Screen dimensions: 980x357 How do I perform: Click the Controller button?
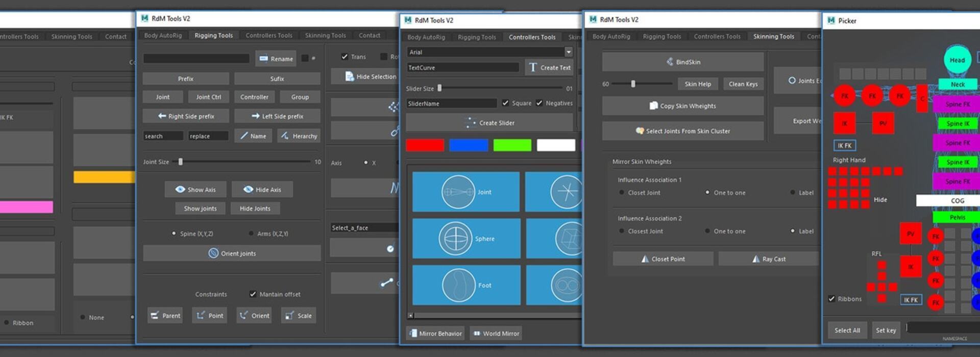coord(254,97)
